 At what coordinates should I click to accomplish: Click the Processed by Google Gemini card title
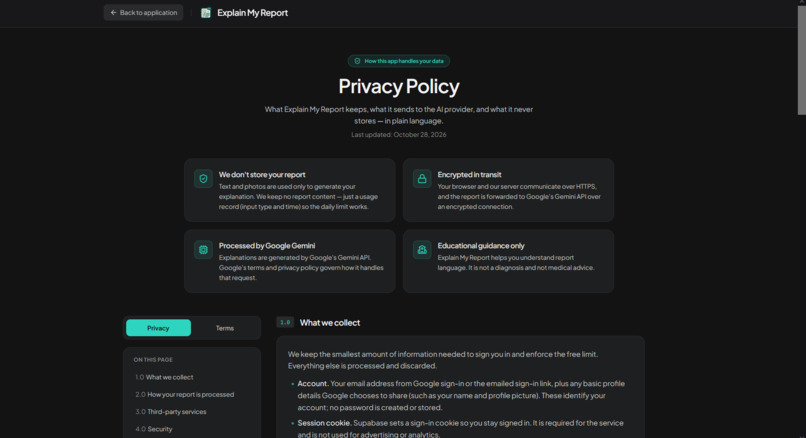click(x=267, y=246)
